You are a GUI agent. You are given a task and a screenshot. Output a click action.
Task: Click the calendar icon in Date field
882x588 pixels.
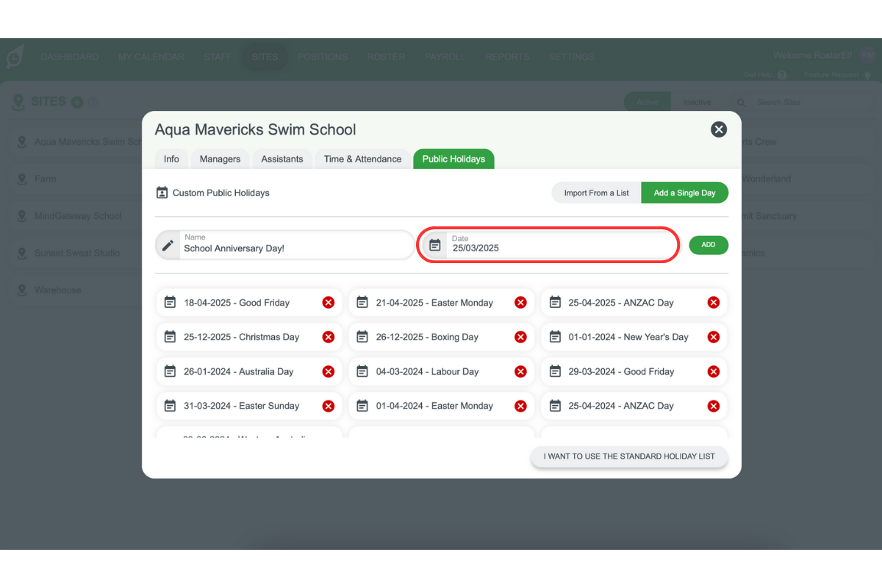435,245
